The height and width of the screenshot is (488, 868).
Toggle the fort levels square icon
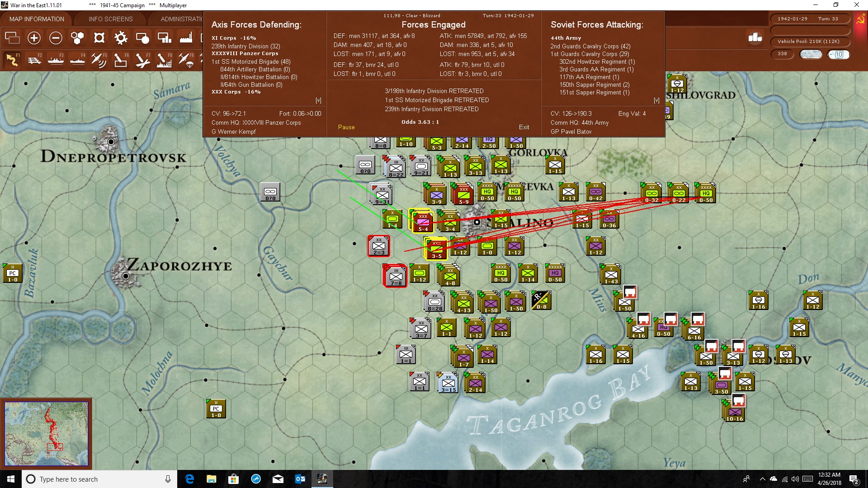point(99,38)
